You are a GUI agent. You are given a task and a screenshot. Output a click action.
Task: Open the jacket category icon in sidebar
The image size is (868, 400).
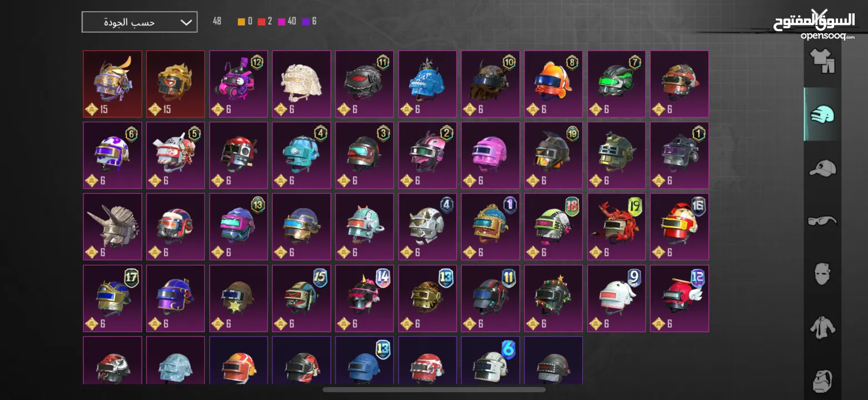822,328
